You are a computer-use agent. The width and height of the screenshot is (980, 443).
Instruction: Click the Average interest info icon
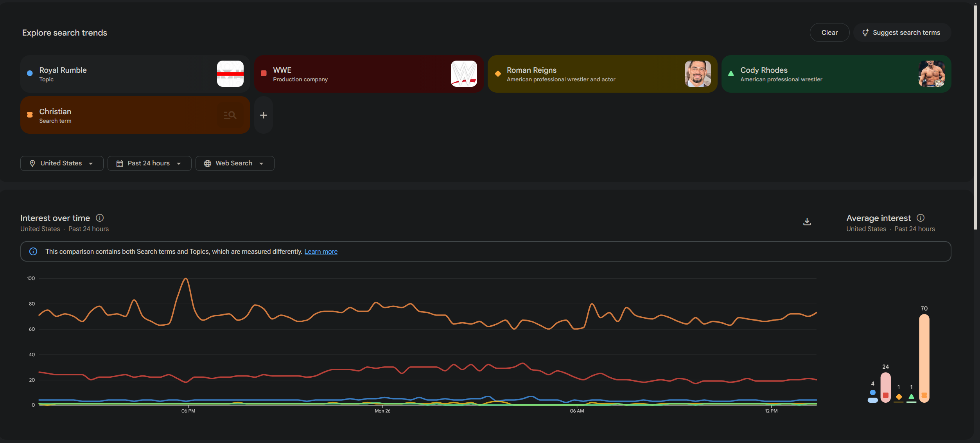click(921, 218)
